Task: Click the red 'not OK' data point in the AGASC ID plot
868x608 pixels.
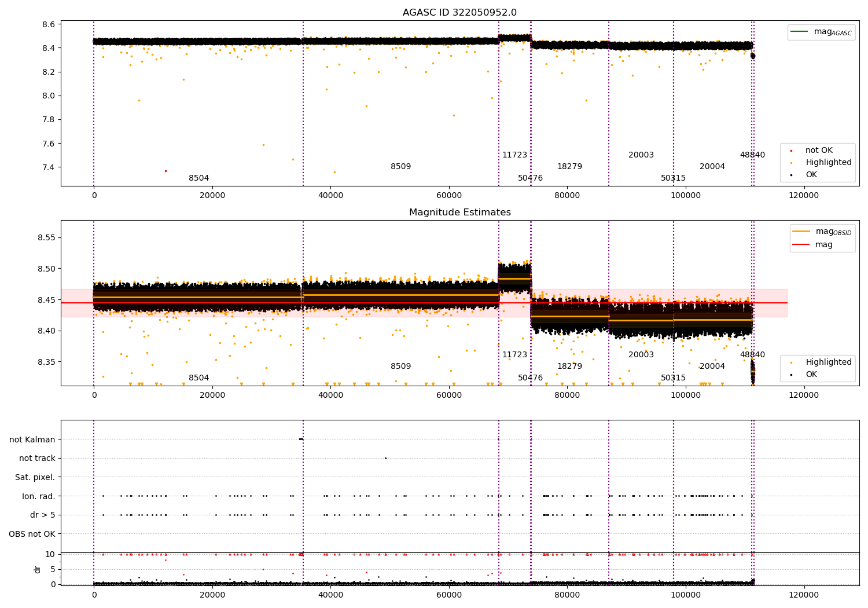Action: pos(165,171)
